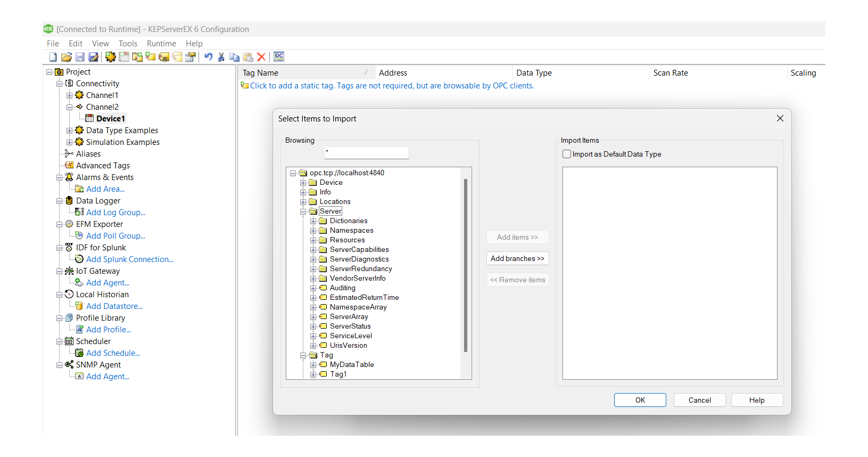This screenshot has width=868, height=457.
Task: Click the New Device toolbar icon
Action: 123,57
